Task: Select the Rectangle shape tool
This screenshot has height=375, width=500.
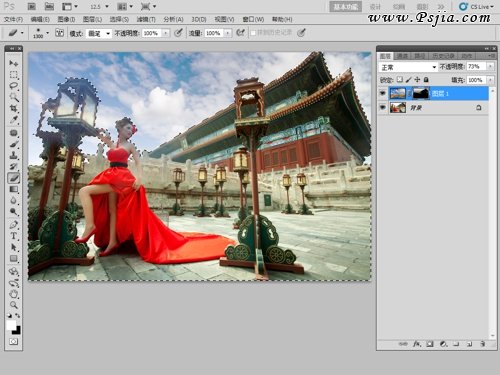Action: (x=13, y=259)
